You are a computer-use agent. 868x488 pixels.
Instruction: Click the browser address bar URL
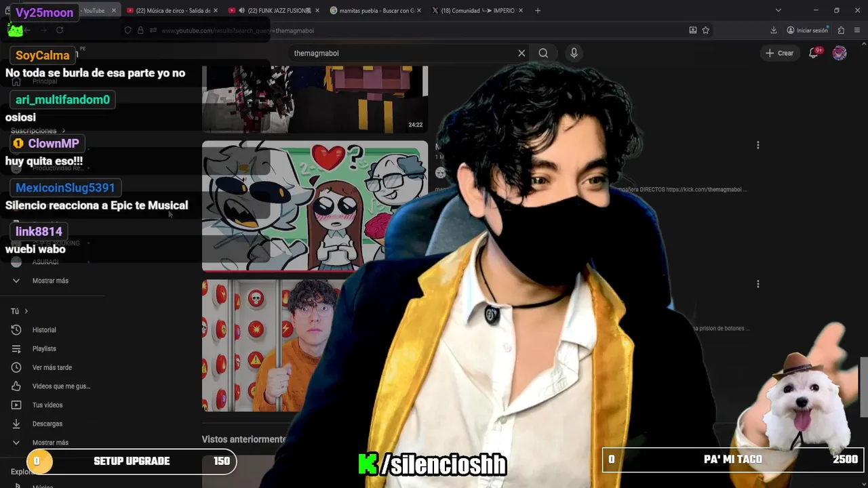(x=237, y=30)
